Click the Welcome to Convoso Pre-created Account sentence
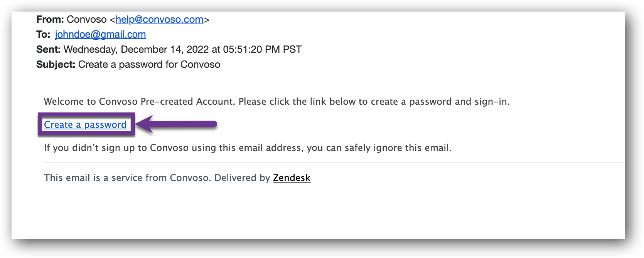644x258 pixels. 277,102
